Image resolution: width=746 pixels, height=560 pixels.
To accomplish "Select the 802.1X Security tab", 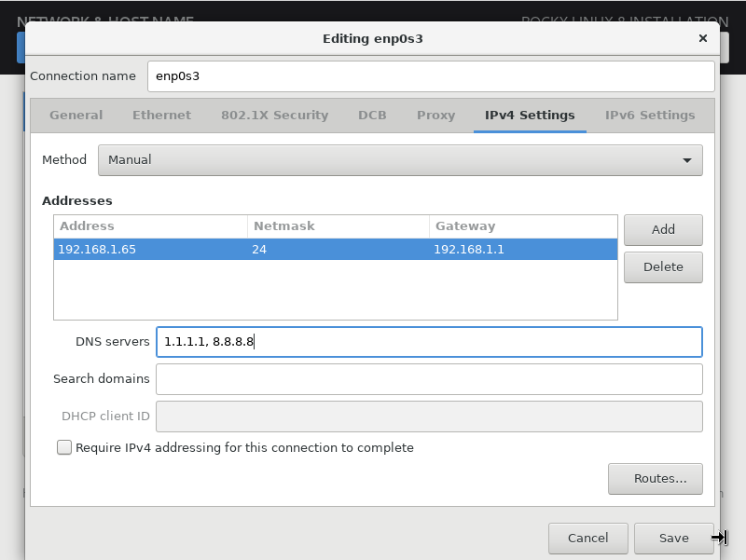I will pyautogui.click(x=274, y=116).
